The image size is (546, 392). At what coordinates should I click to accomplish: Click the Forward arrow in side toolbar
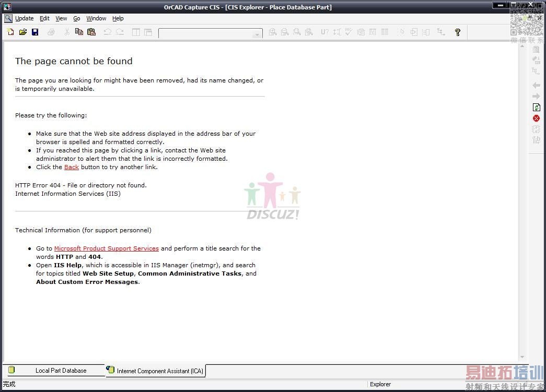click(536, 97)
